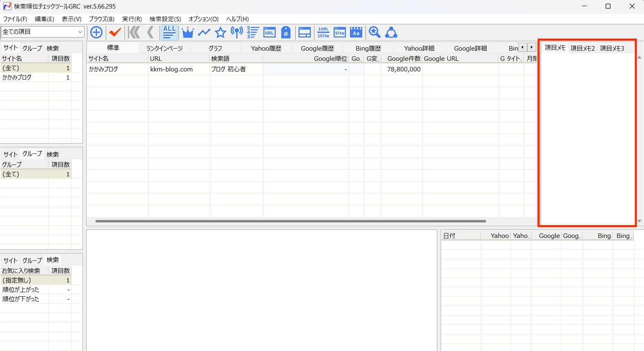Click the star favorites icon

pos(221,32)
